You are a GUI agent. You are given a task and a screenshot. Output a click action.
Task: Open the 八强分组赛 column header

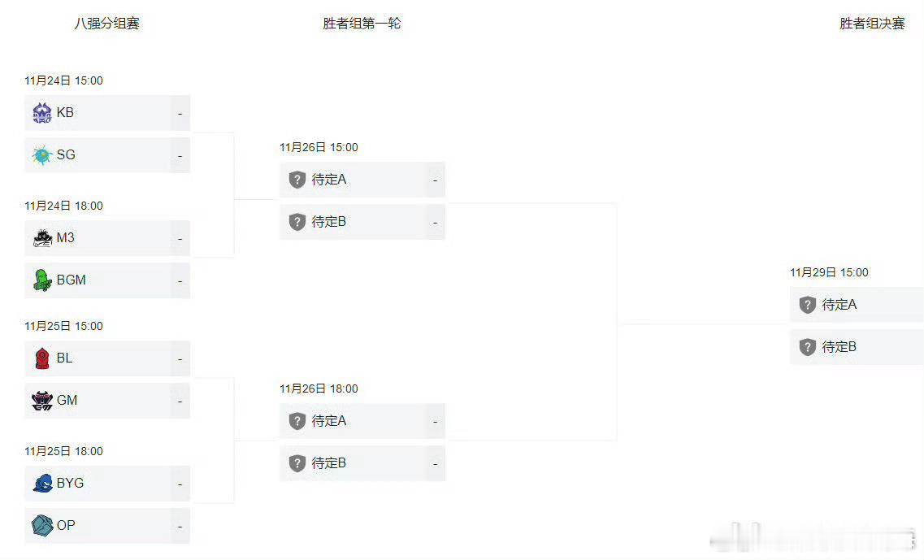coord(106,24)
